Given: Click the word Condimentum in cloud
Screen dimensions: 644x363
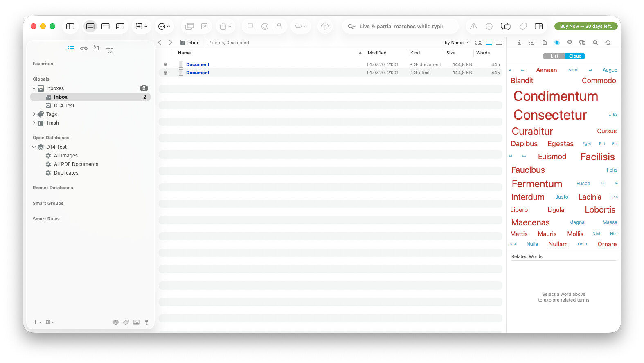Looking at the screenshot, I should coord(556,96).
